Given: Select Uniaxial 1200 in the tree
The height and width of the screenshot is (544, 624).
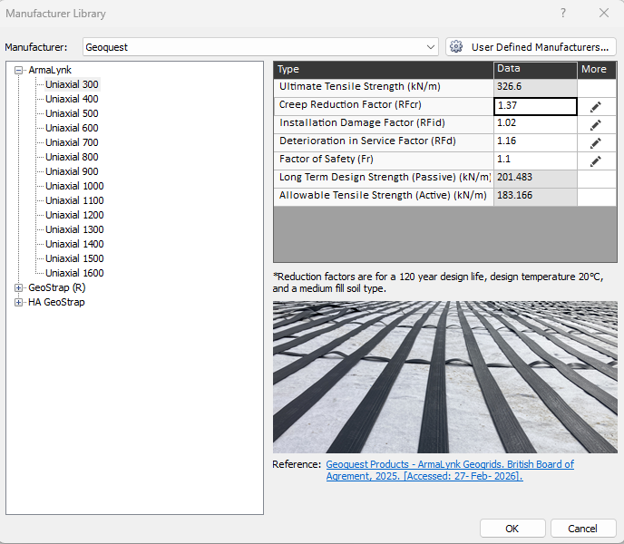Looking at the screenshot, I should [x=74, y=215].
